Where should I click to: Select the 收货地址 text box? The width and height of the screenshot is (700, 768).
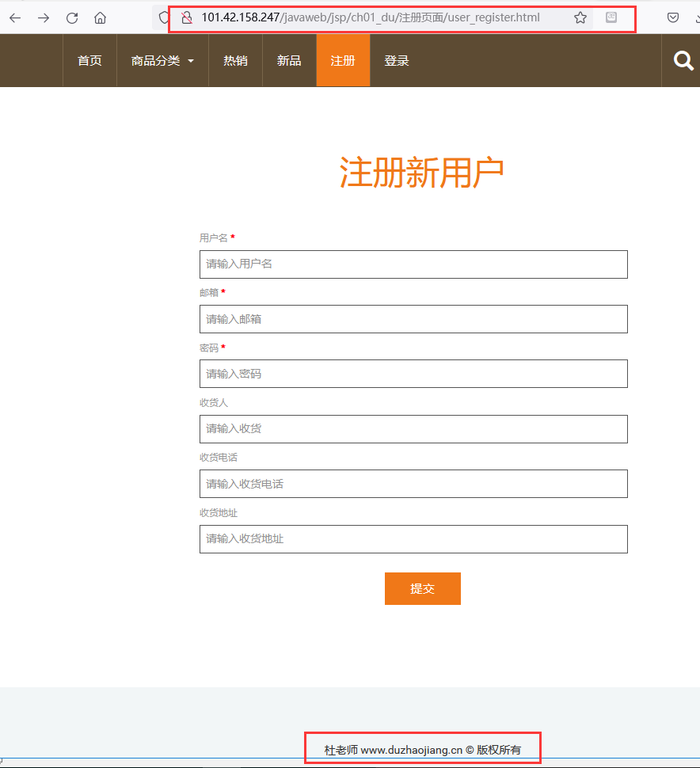pos(413,539)
